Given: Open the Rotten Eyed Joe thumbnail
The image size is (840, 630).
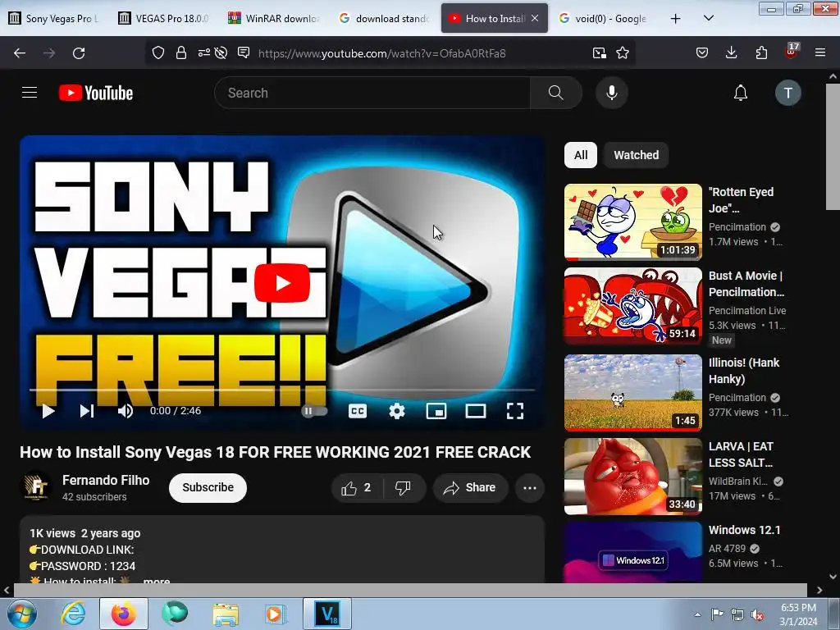Looking at the screenshot, I should (632, 221).
